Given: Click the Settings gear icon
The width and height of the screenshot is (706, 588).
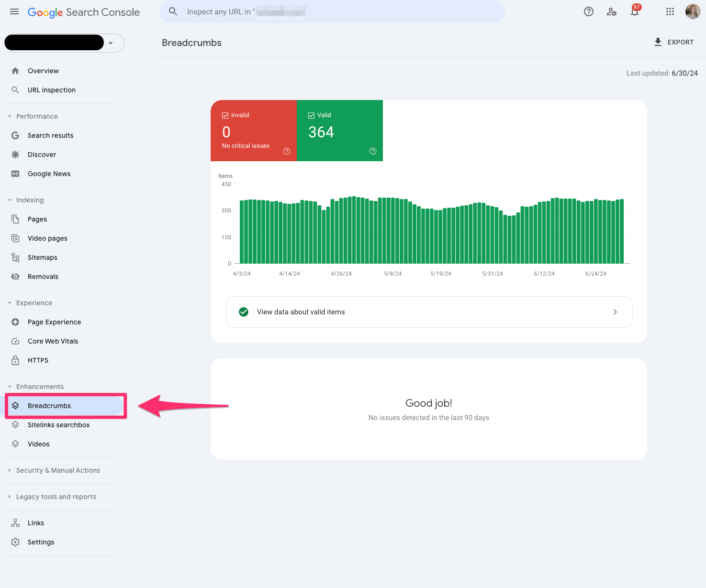Looking at the screenshot, I should tap(15, 542).
